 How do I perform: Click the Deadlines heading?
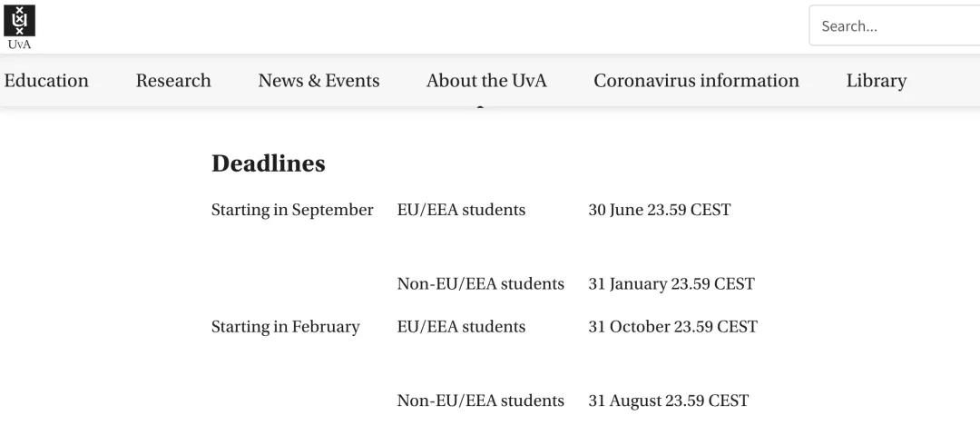pyautogui.click(x=268, y=163)
